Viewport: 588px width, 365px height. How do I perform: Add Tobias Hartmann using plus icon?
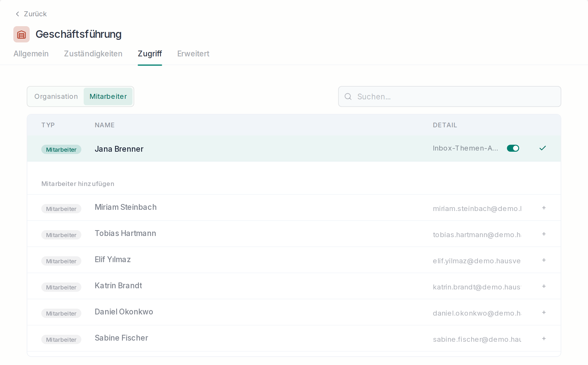click(544, 234)
